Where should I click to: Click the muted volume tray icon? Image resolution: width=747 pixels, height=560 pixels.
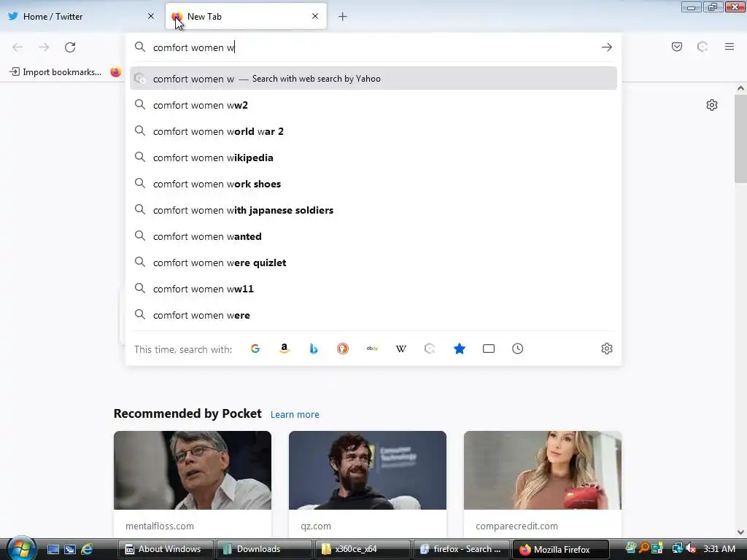[690, 548]
